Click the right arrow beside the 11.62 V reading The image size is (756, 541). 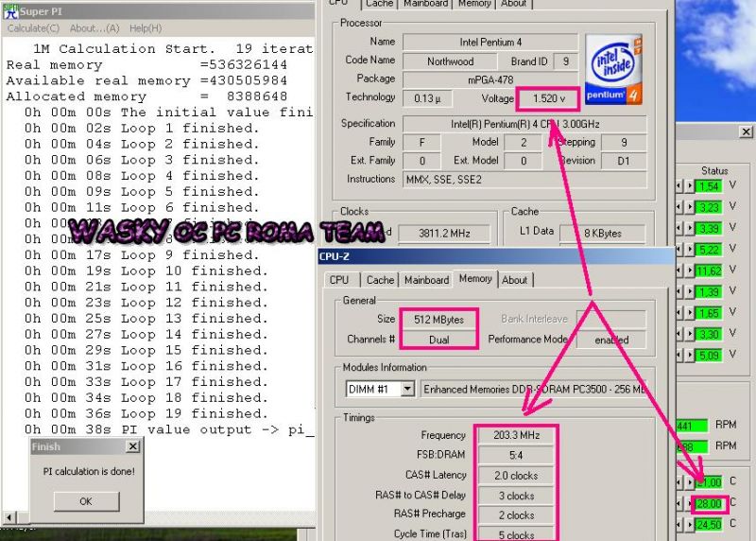690,270
